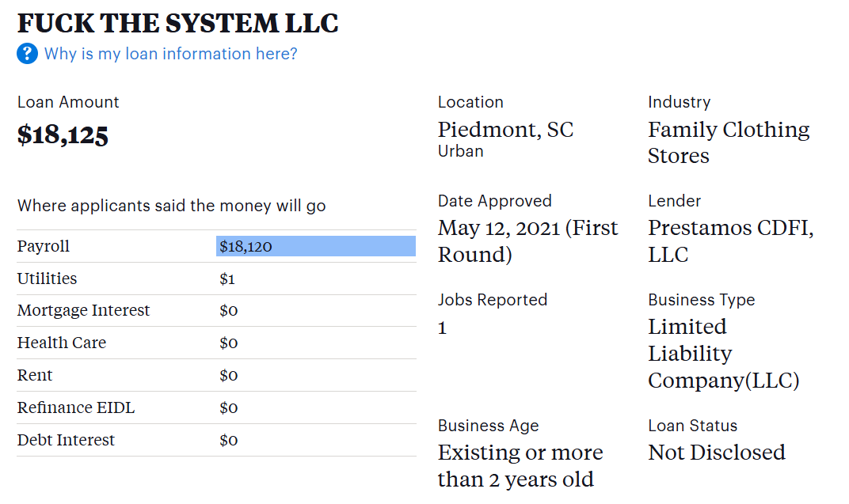The width and height of the screenshot is (849, 504).
Task: Click the Family Clothing Stores industry value
Action: [x=728, y=142]
